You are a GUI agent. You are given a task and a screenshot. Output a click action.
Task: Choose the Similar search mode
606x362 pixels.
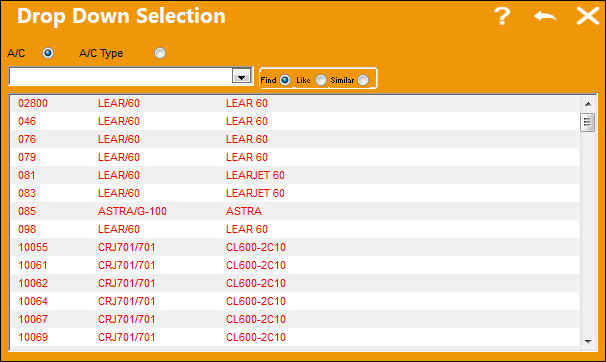(x=363, y=80)
